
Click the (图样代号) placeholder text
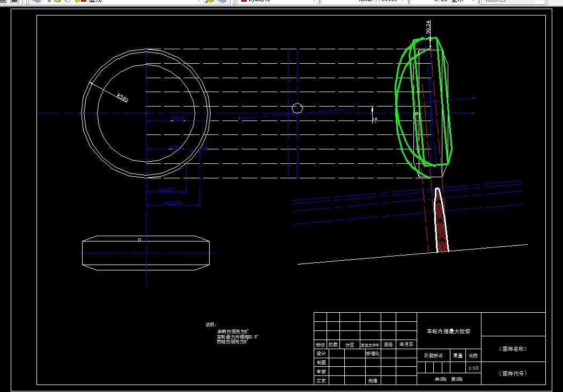[x=513, y=373]
